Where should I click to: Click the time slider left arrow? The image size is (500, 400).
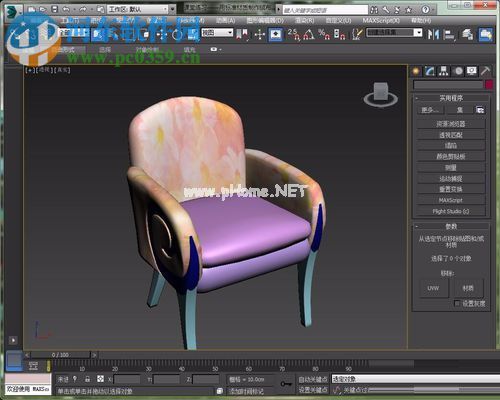pyautogui.click(x=27, y=355)
